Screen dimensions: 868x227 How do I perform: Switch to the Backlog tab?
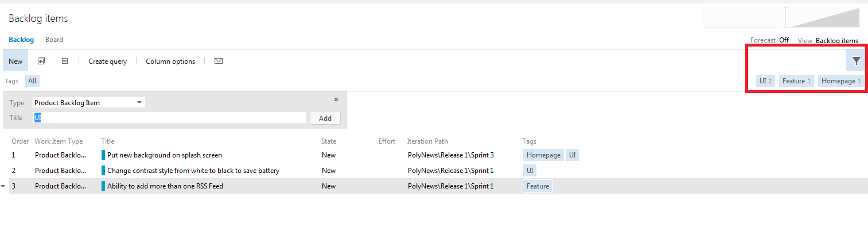21,40
